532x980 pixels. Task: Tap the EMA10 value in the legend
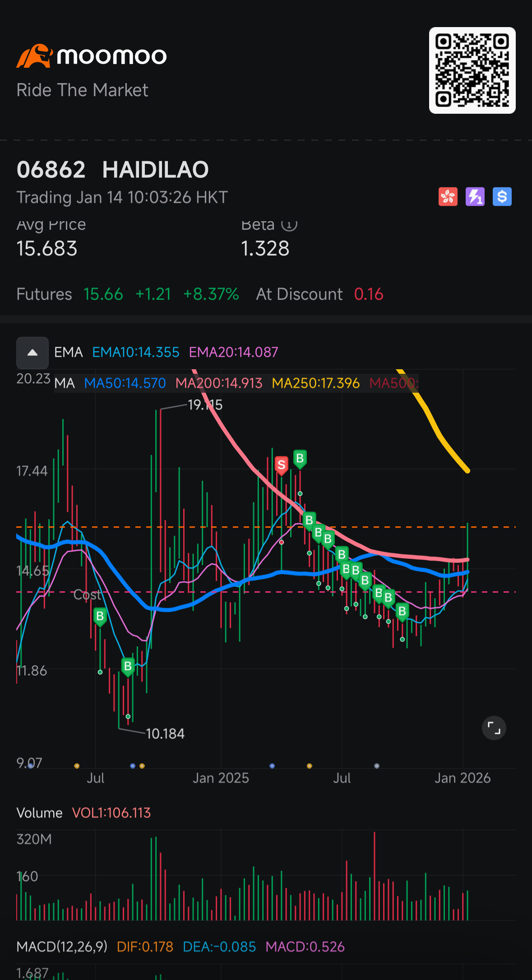click(x=135, y=352)
